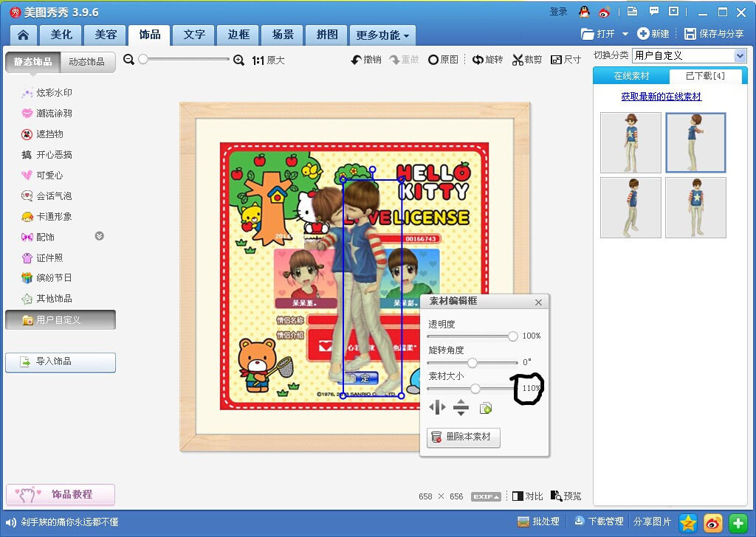756x537 pixels.
Task: Select the 可爱心 category
Action: (x=42, y=176)
